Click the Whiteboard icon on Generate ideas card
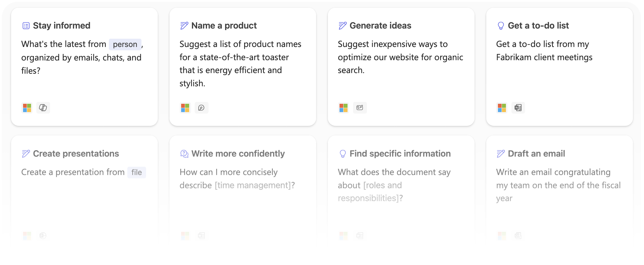 pyautogui.click(x=360, y=108)
